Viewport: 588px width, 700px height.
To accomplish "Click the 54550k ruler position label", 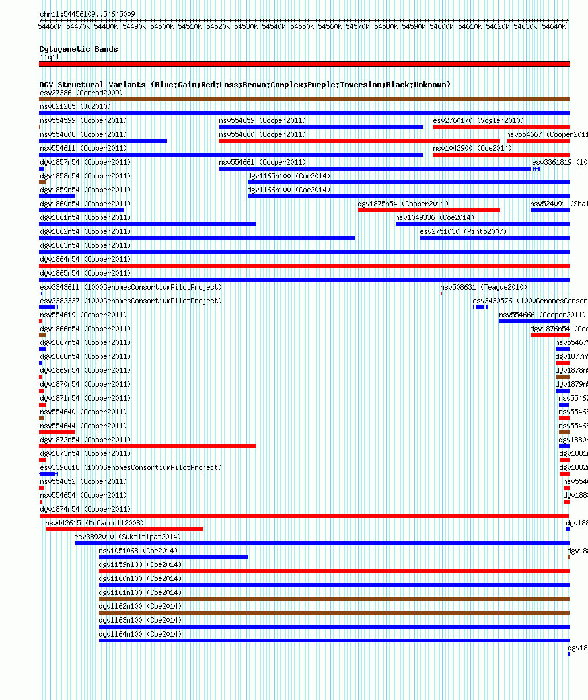I will [x=301, y=27].
